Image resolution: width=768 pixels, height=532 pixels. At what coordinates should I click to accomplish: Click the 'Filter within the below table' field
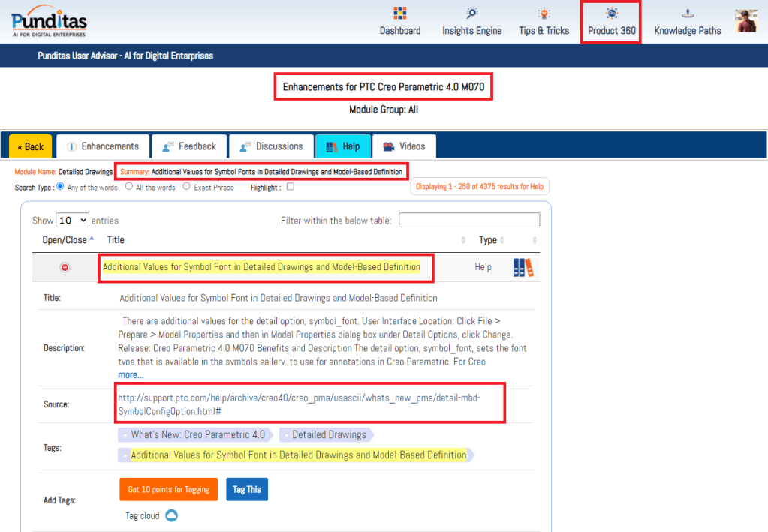click(468, 220)
